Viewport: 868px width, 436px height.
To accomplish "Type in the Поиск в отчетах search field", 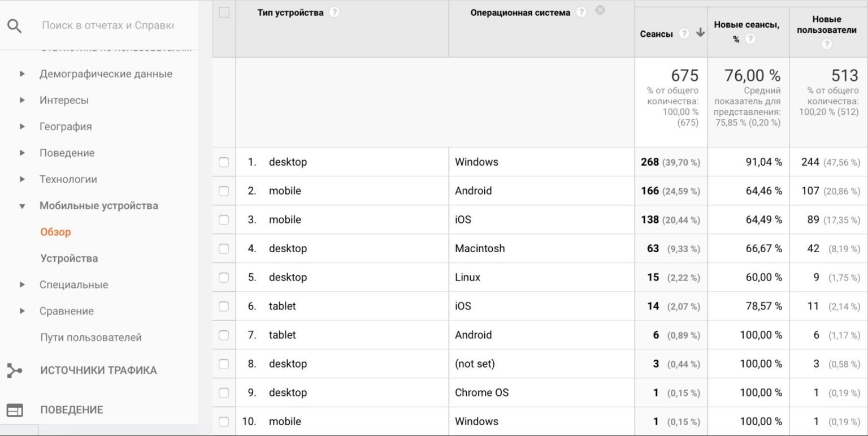I will (107, 25).
